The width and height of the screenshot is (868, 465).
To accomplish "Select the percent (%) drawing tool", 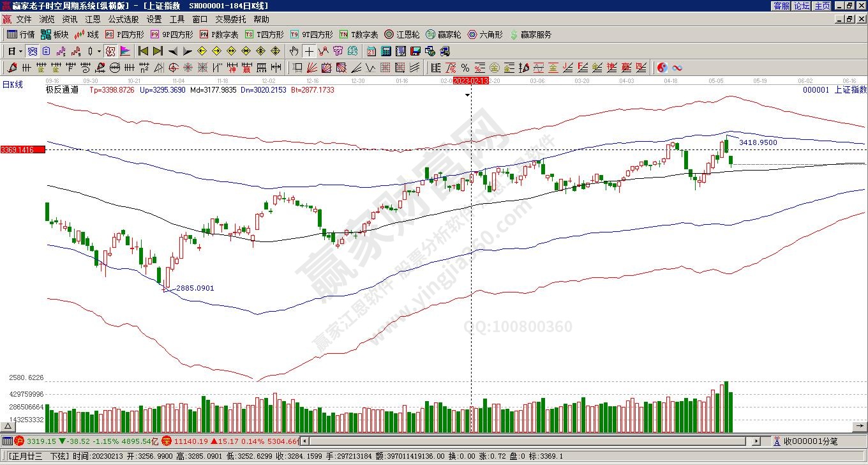I will pyautogui.click(x=465, y=68).
